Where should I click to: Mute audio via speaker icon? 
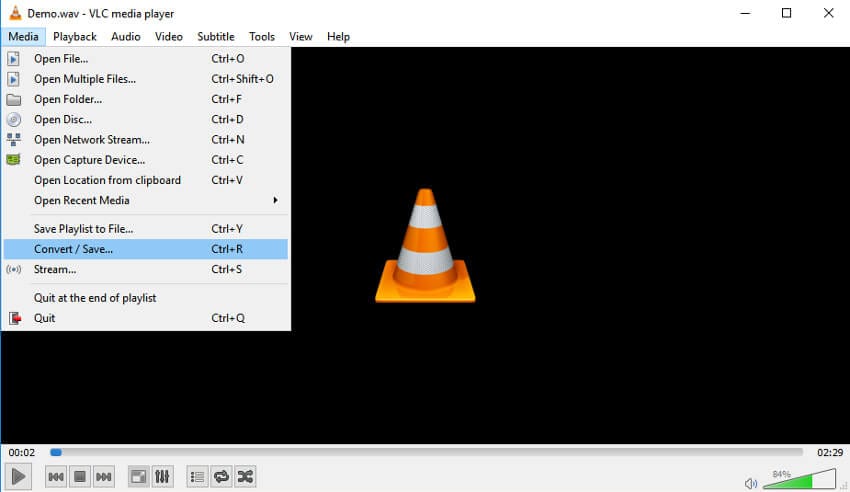[751, 483]
